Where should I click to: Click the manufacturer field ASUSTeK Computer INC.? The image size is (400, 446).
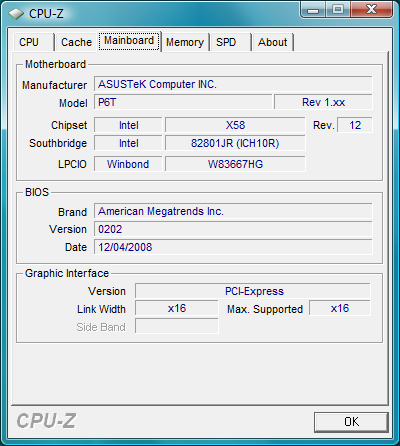pos(233,84)
